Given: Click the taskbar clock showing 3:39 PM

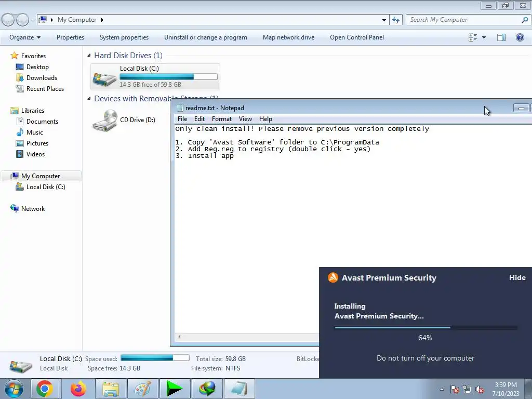Looking at the screenshot, I should [506, 389].
